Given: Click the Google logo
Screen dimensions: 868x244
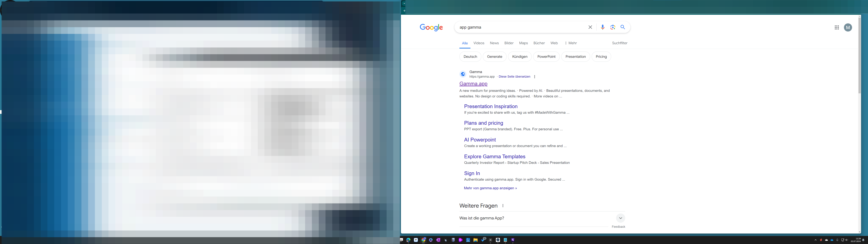Looking at the screenshot, I should pos(431,28).
